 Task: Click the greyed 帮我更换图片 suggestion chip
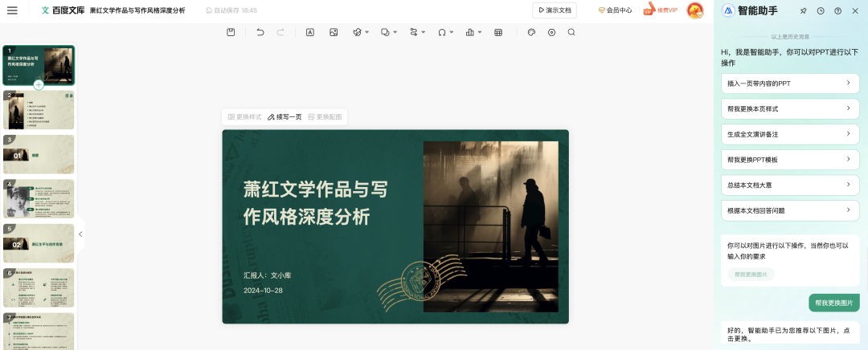pyautogui.click(x=751, y=275)
